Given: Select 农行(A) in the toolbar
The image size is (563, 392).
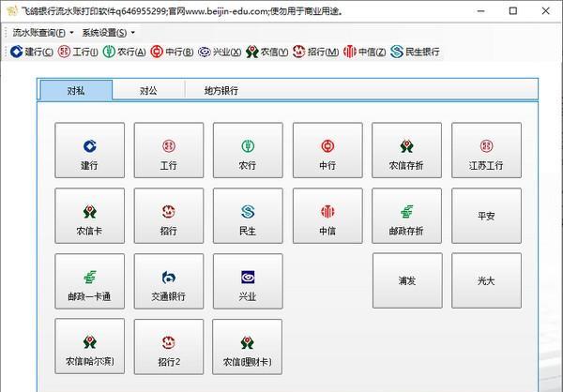Looking at the screenshot, I should pyautogui.click(x=124, y=52).
